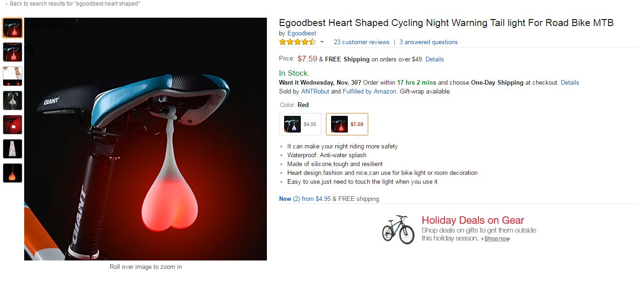Click Shop now in holiday deals banner

coord(497,239)
